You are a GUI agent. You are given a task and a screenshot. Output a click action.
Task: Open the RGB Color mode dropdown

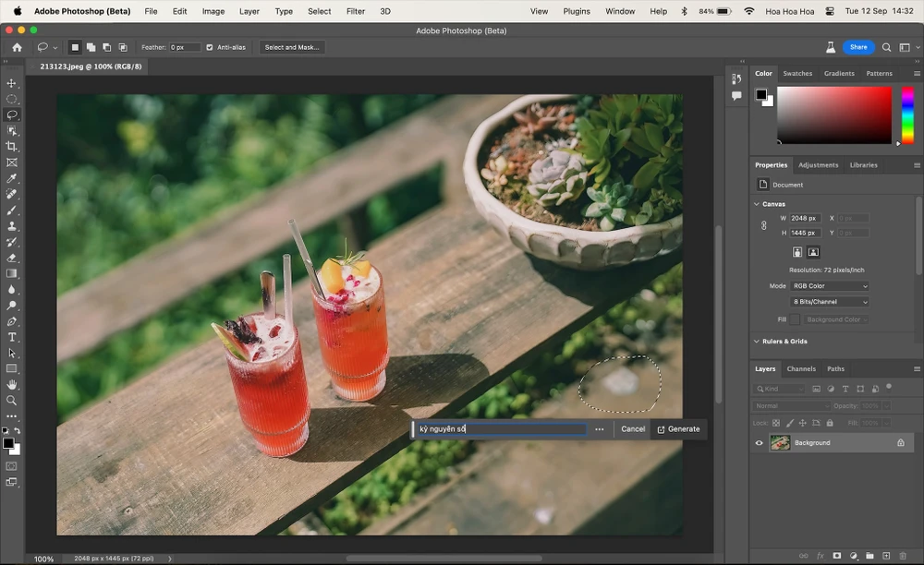tap(829, 286)
